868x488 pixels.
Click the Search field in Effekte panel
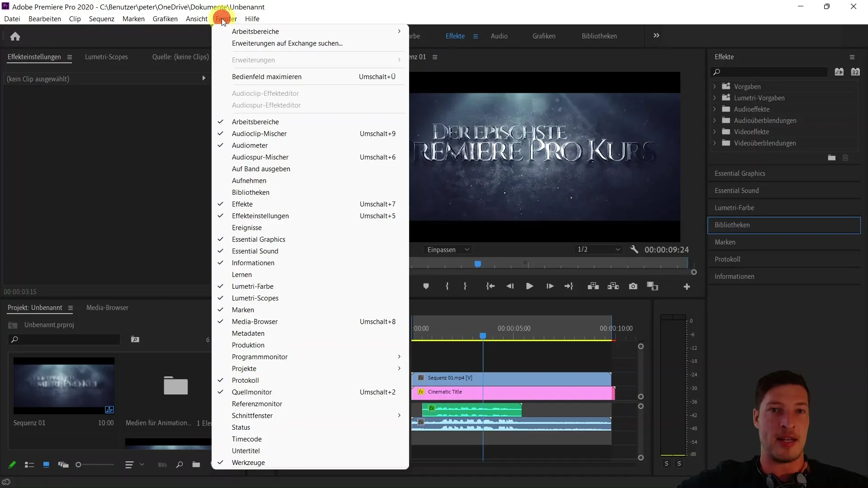pyautogui.click(x=774, y=72)
